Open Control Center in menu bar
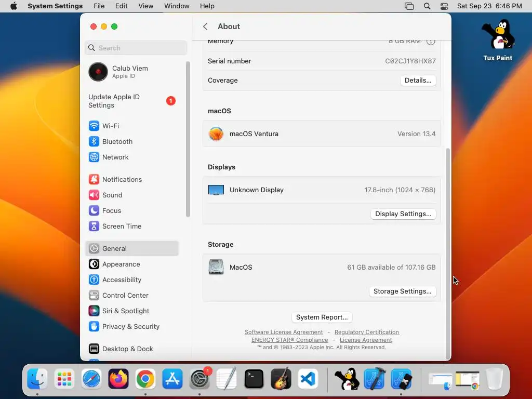The width and height of the screenshot is (532, 399). 444,6
